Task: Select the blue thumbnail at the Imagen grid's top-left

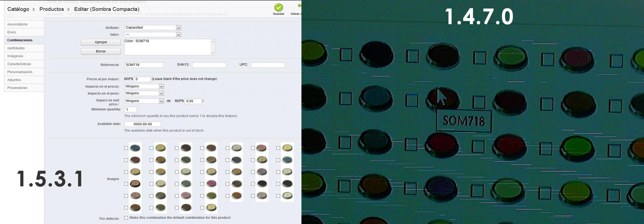Action: 135,148
